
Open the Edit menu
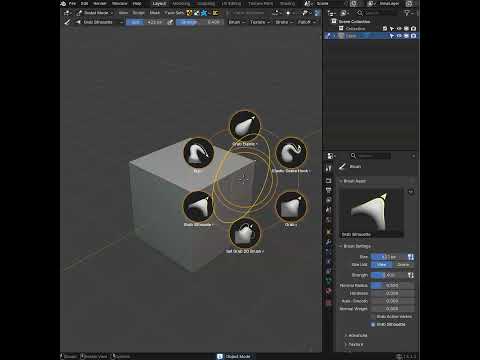84,4
